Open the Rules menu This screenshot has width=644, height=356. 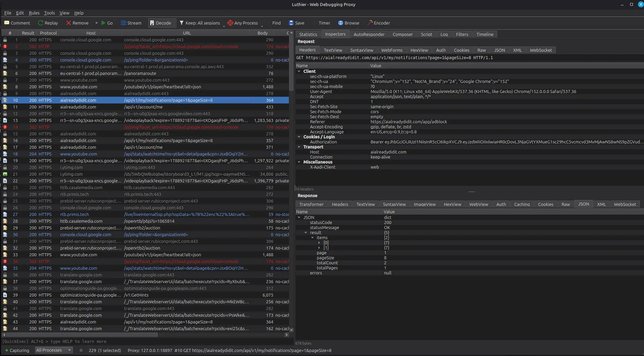click(34, 13)
